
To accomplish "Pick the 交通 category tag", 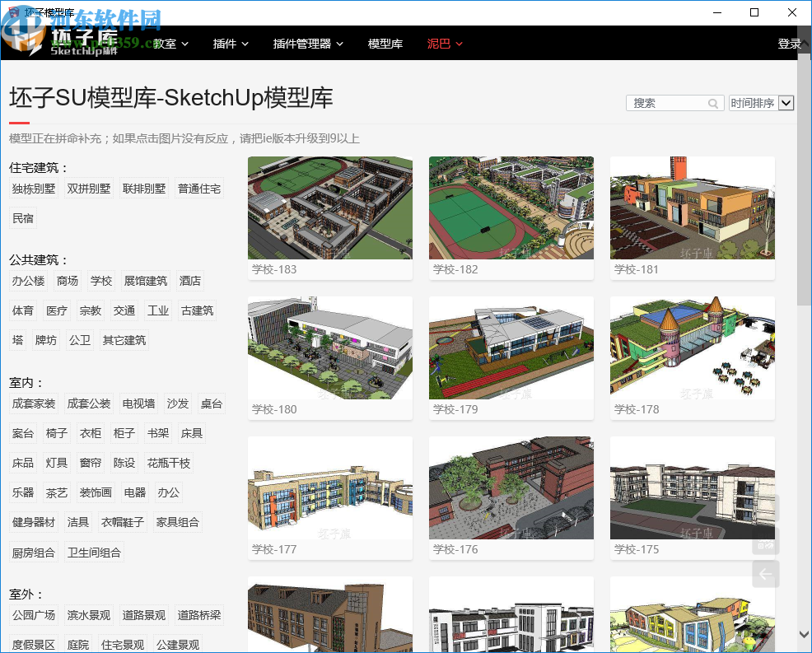I will [x=124, y=310].
